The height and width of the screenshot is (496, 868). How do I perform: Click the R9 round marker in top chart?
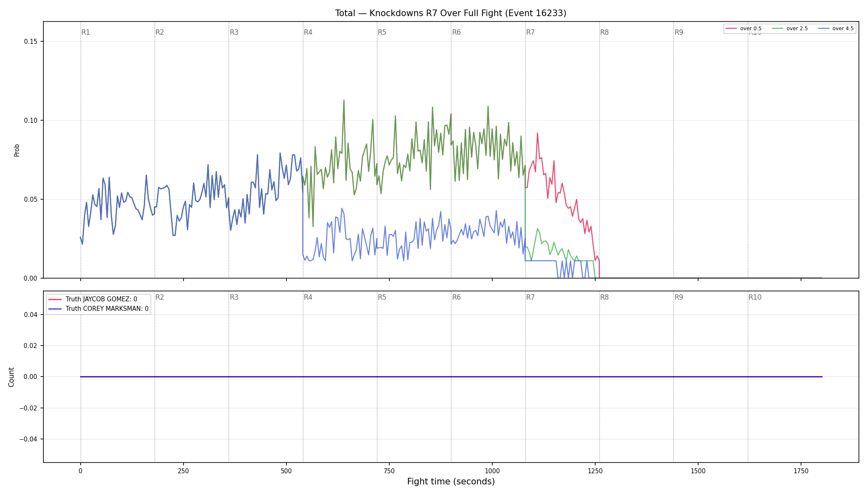(x=679, y=32)
